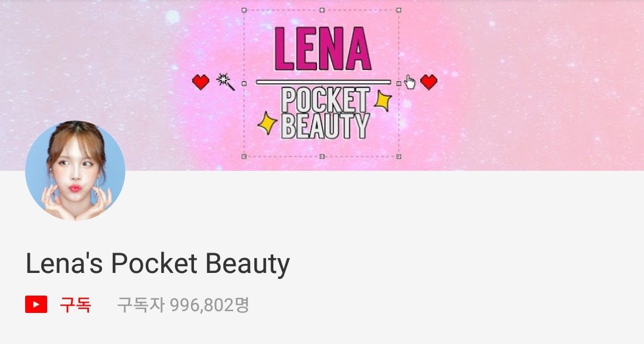Select the dashed box's top-right corner handle
The height and width of the screenshot is (344, 644).
coord(398,10)
